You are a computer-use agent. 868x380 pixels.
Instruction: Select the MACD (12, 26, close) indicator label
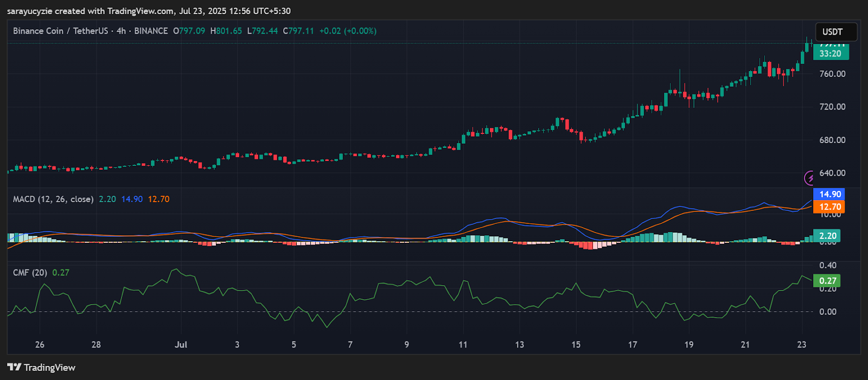point(53,199)
